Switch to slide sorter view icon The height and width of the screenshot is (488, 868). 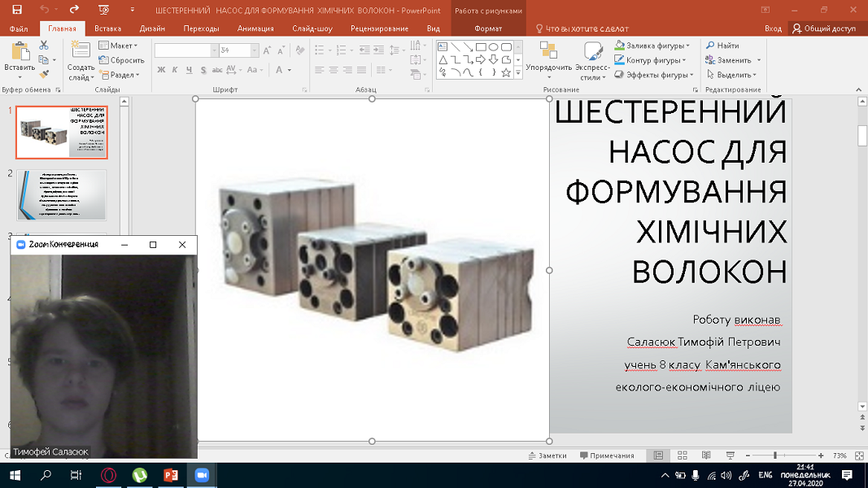coord(682,455)
